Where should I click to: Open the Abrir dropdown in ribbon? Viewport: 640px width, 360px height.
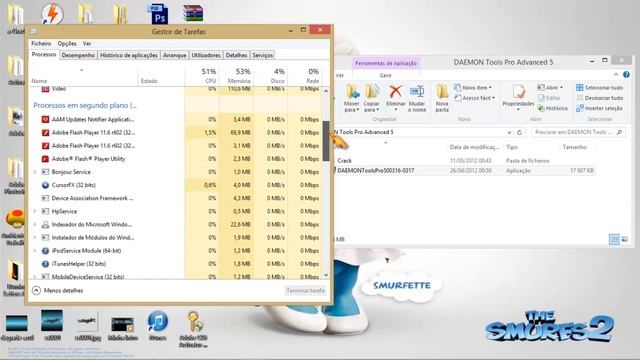(x=550, y=88)
